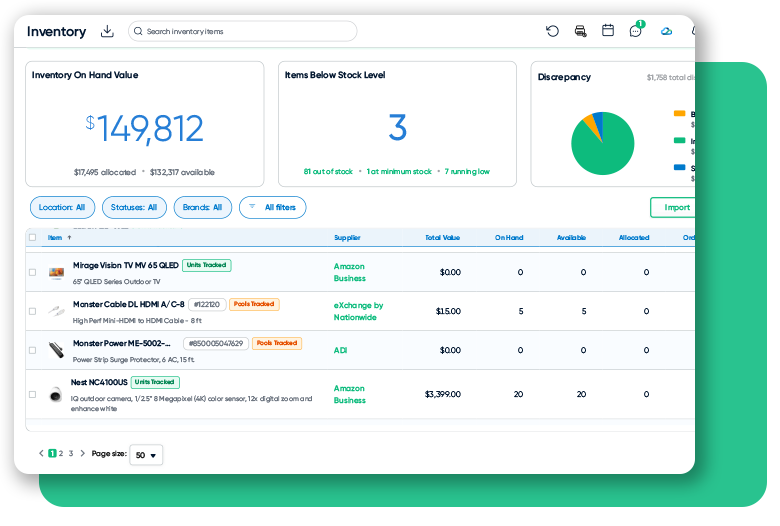Toggle the select-all checkbox in table header
The width and height of the screenshot is (780, 526).
point(32,237)
